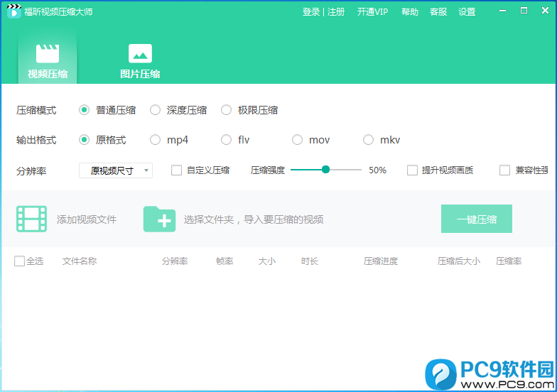Click the 登录 login link
The image size is (557, 392).
point(311,12)
